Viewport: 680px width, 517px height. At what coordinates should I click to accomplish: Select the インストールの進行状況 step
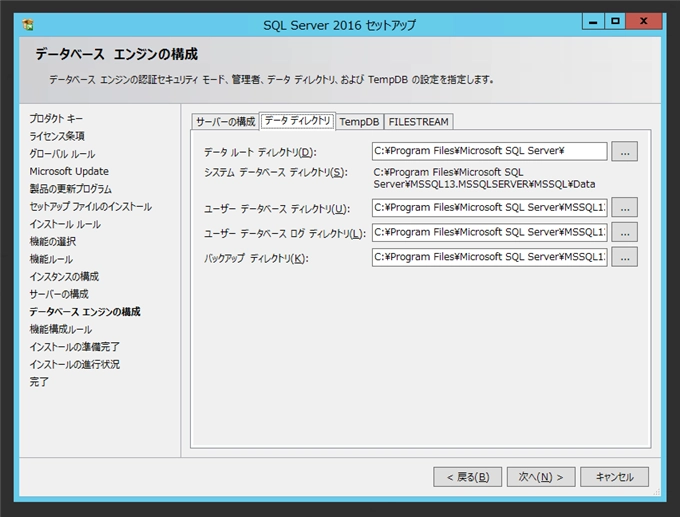74,364
